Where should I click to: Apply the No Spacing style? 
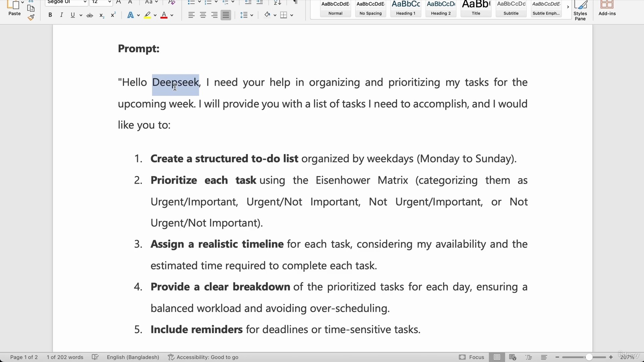371,9
